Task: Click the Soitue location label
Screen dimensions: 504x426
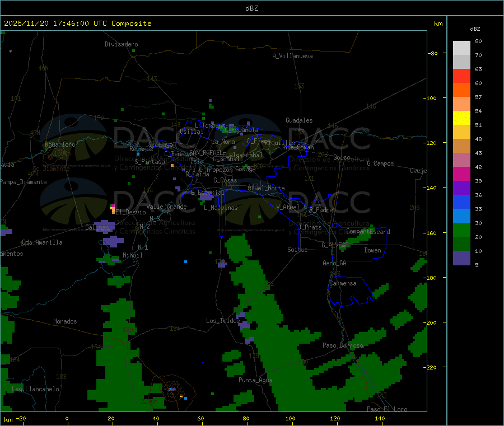Action: [297, 250]
